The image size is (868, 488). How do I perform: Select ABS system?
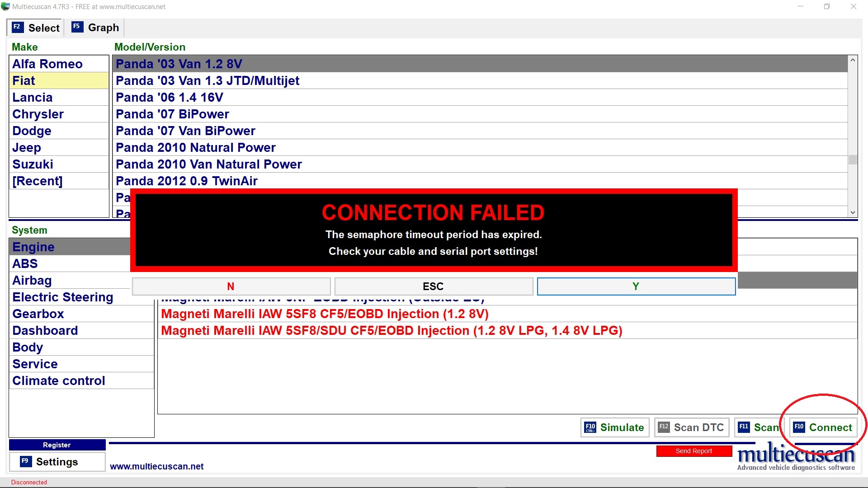tap(70, 263)
